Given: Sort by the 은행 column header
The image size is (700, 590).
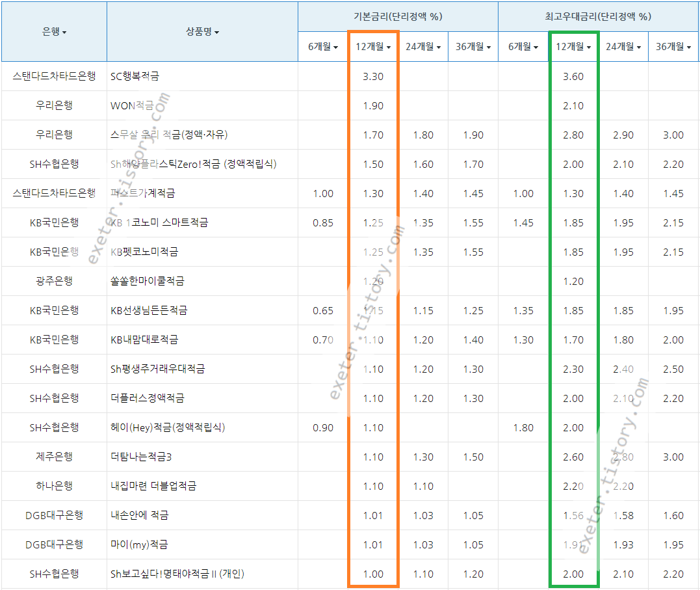Looking at the screenshot, I should pyautogui.click(x=54, y=32).
